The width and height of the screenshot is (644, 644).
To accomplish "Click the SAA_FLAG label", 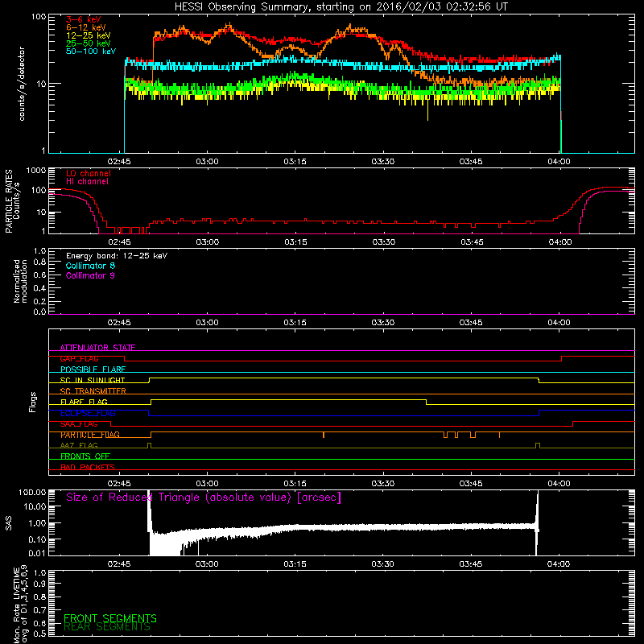I will tap(79, 424).
